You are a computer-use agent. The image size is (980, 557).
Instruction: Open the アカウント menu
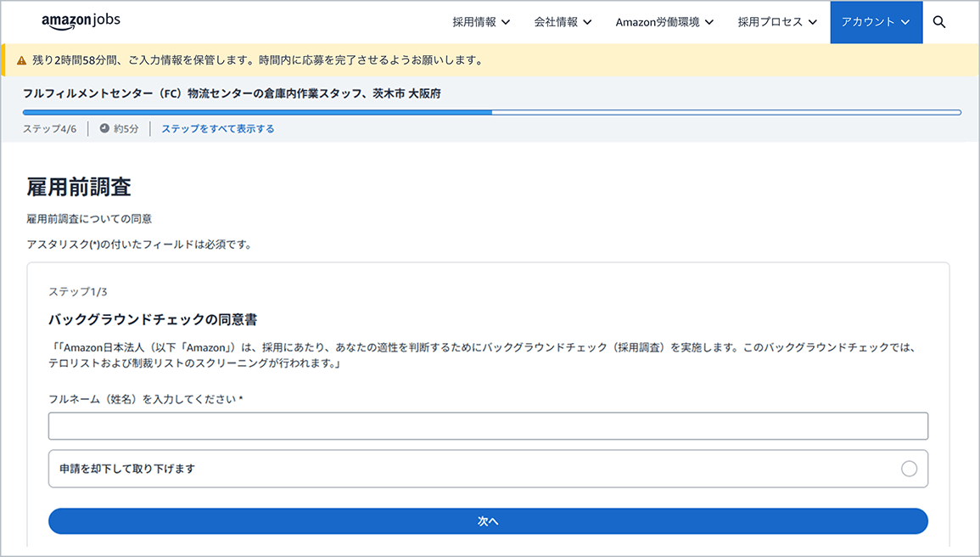876,22
